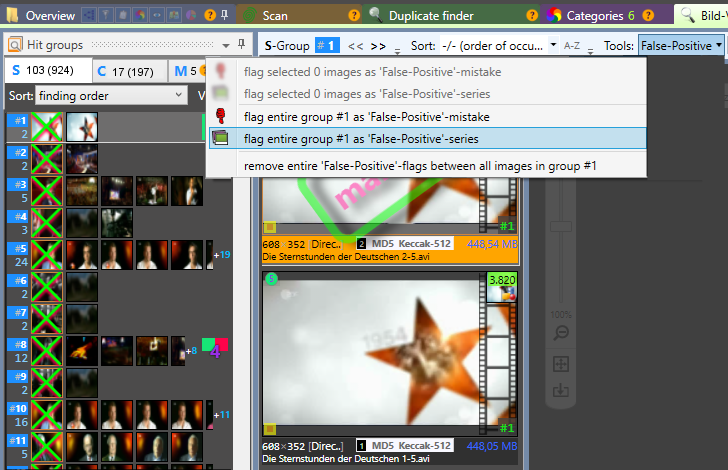Click the red pin icon beside group-mistake entry

(x=221, y=116)
